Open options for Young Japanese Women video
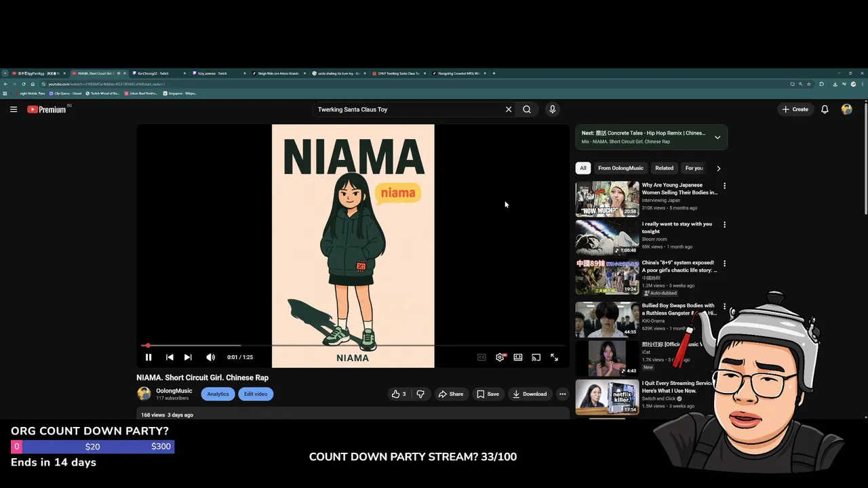 724,186
